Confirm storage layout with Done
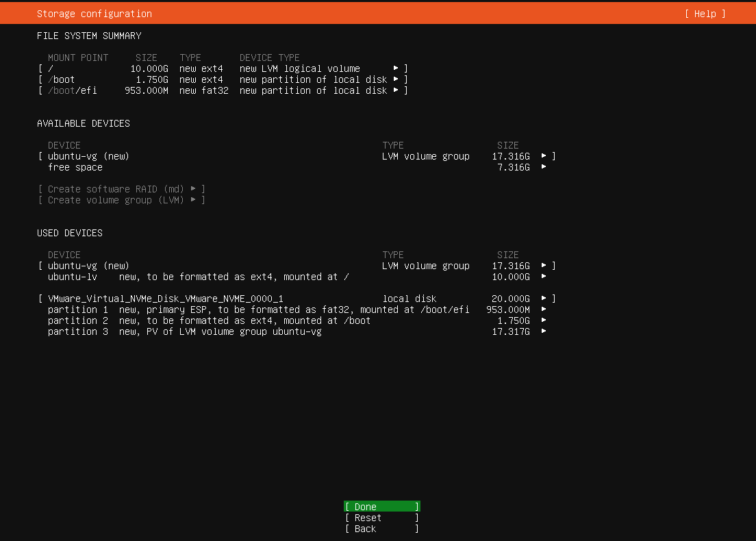This screenshot has width=756, height=541. pyautogui.click(x=382, y=506)
